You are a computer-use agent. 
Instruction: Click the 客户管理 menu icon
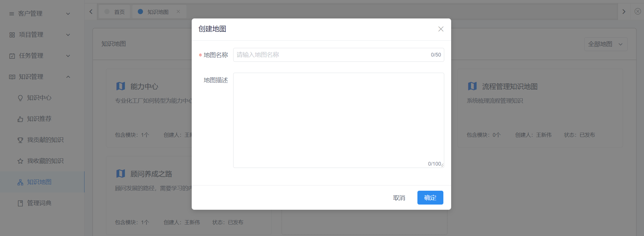[12, 14]
